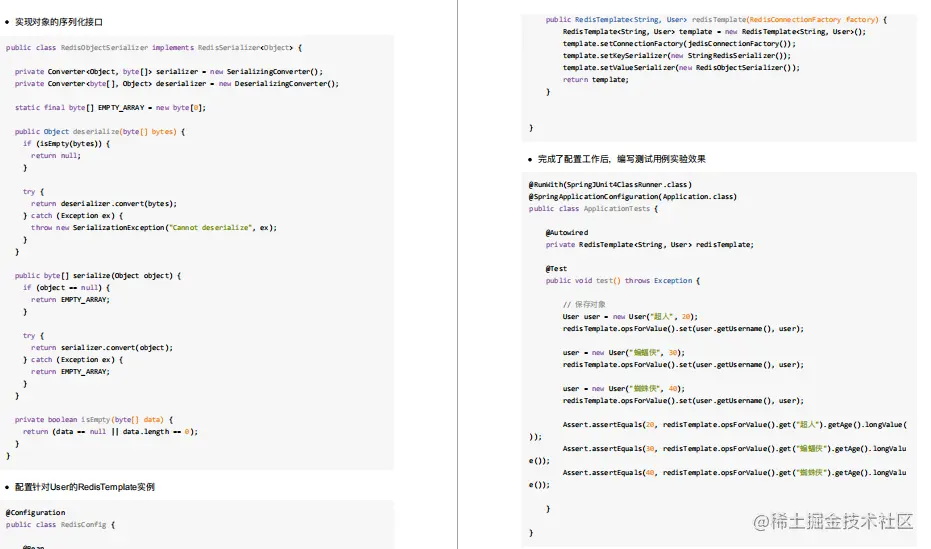931x549 pixels.
Task: Click the "public class ApplicationTests {" line
Action: (593, 209)
